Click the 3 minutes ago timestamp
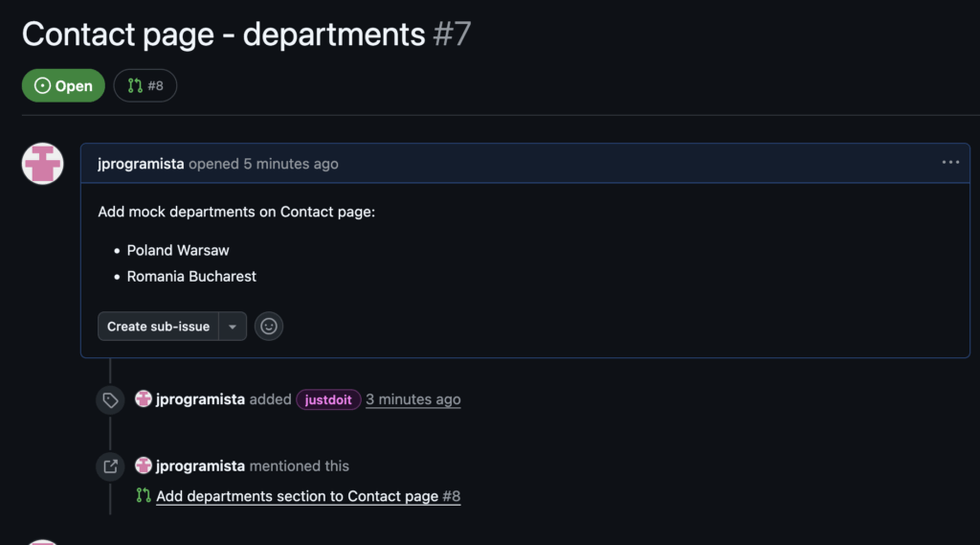Viewport: 980px width, 545px height. click(x=412, y=399)
